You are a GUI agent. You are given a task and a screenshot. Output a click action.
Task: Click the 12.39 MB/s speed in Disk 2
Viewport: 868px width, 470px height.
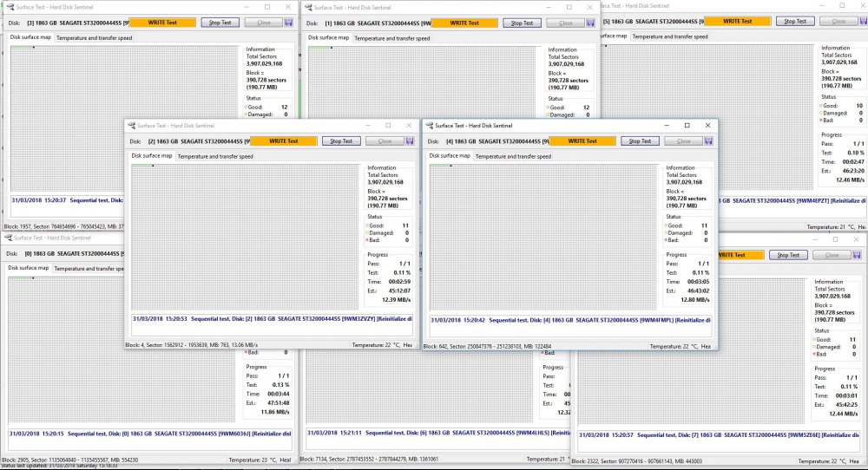[397, 300]
